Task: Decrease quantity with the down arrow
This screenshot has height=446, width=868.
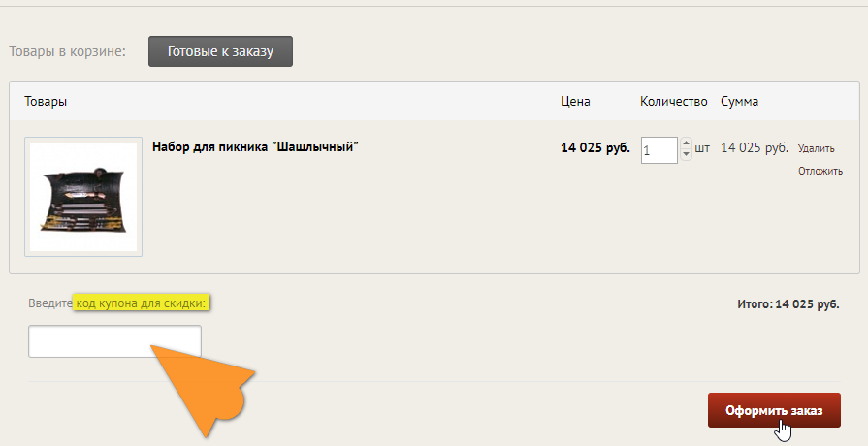Action: click(686, 155)
